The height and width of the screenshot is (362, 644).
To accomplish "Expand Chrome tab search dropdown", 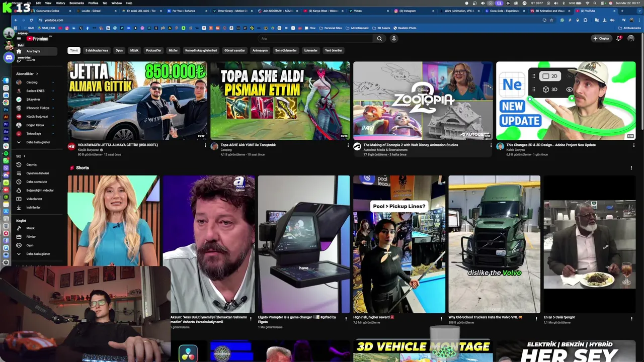I will [639, 11].
